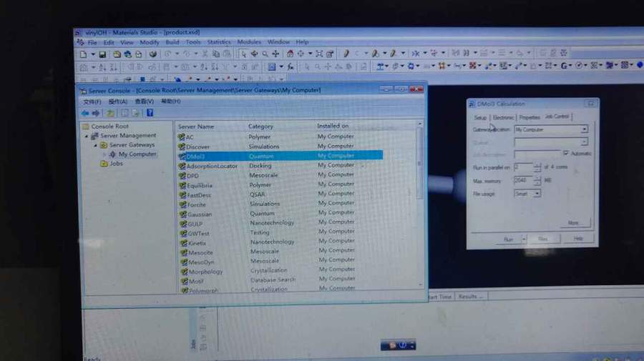The width and height of the screenshot is (644, 361).
Task: Open the 文件(F) menu in Server Console
Action: (92, 102)
